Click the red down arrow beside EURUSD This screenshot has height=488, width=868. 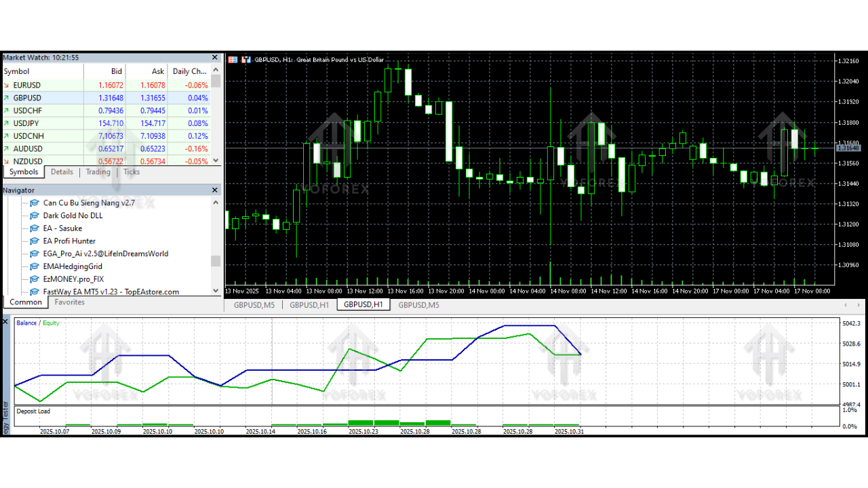pyautogui.click(x=7, y=85)
